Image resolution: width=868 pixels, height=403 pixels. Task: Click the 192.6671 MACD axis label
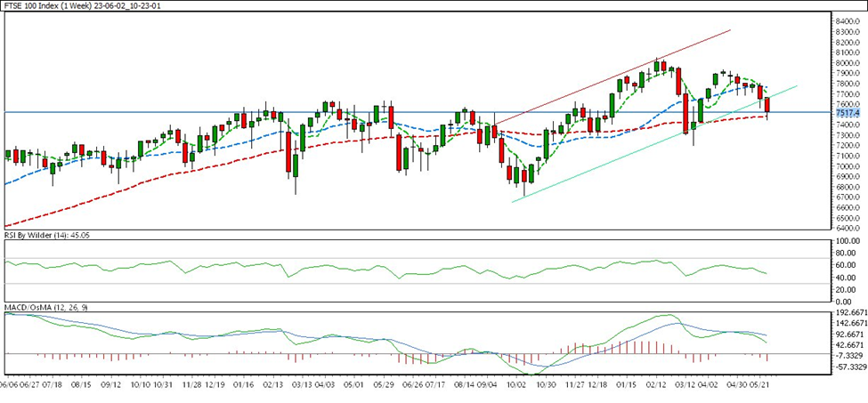tap(849, 312)
